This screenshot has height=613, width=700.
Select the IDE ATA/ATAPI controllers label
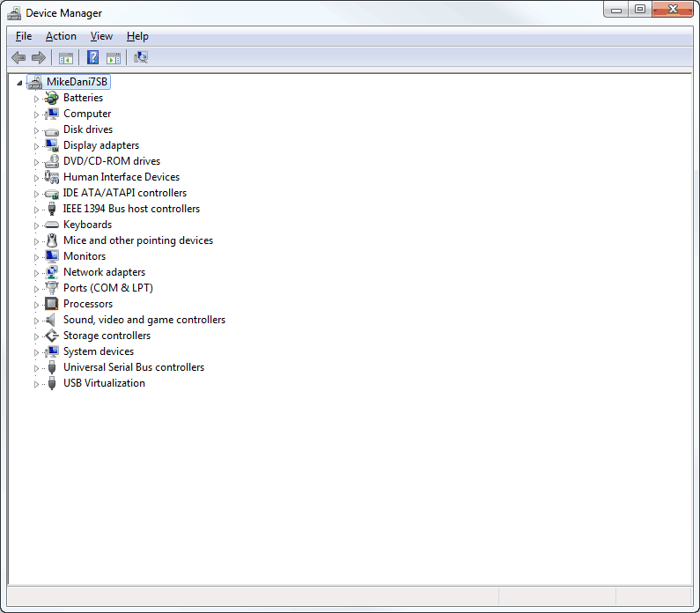click(124, 193)
